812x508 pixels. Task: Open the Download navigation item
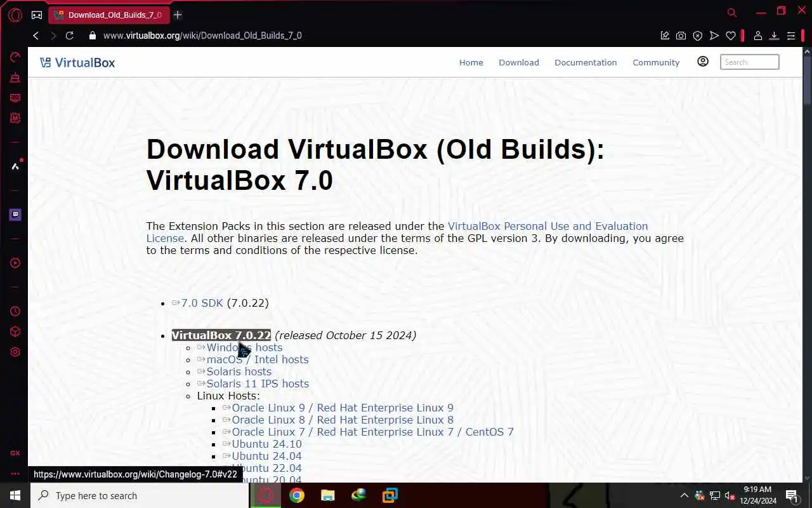[519, 62]
